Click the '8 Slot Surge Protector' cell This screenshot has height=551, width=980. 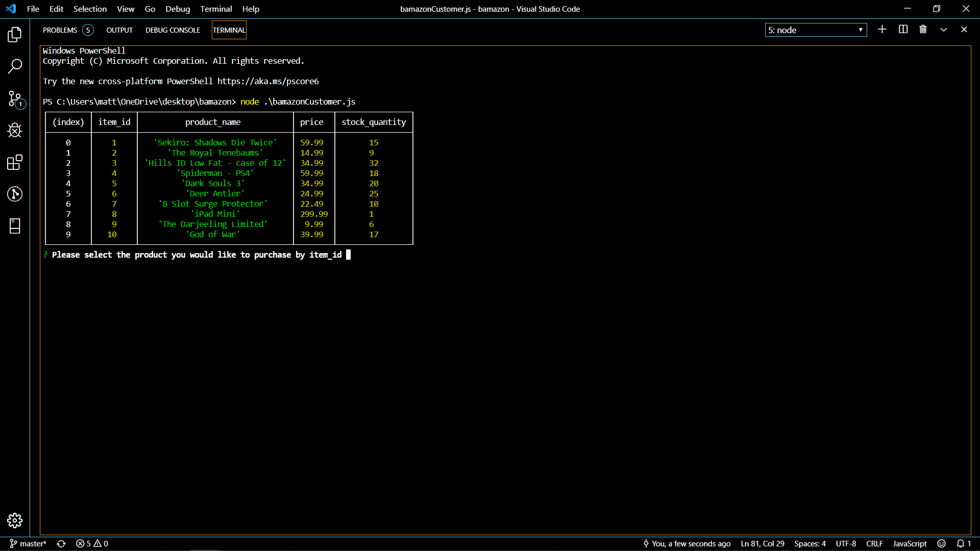click(x=213, y=204)
